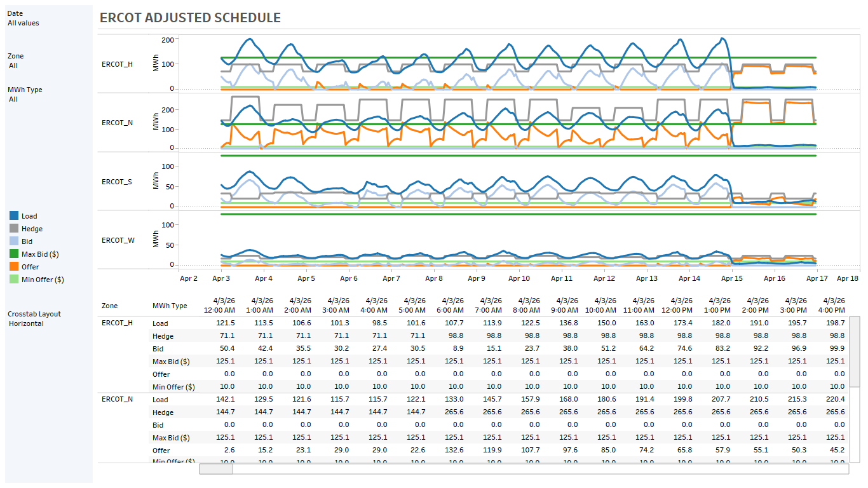Click the ERCOT_W chart row label
The width and height of the screenshot is (868, 488).
click(117, 240)
